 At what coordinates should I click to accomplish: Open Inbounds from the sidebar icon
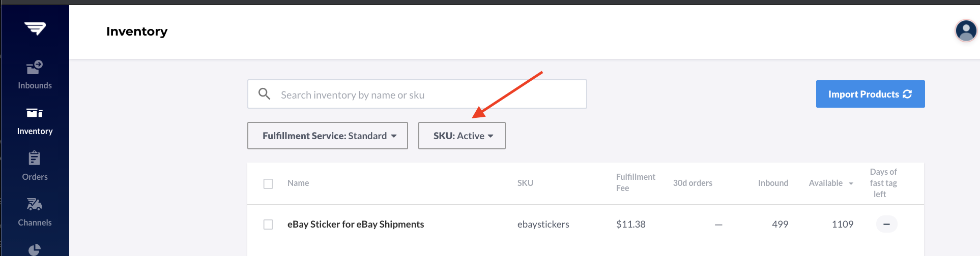tap(35, 67)
